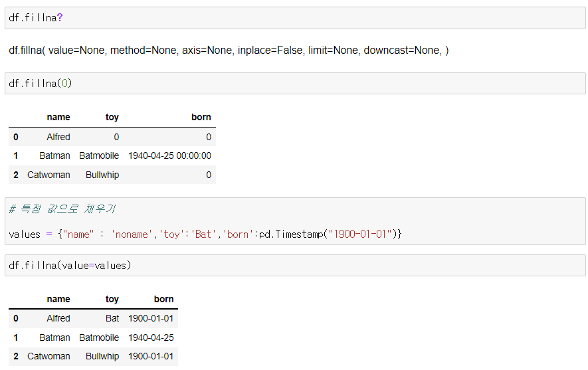
Task: Click the 'name' header in first table
Action: [x=58, y=117]
